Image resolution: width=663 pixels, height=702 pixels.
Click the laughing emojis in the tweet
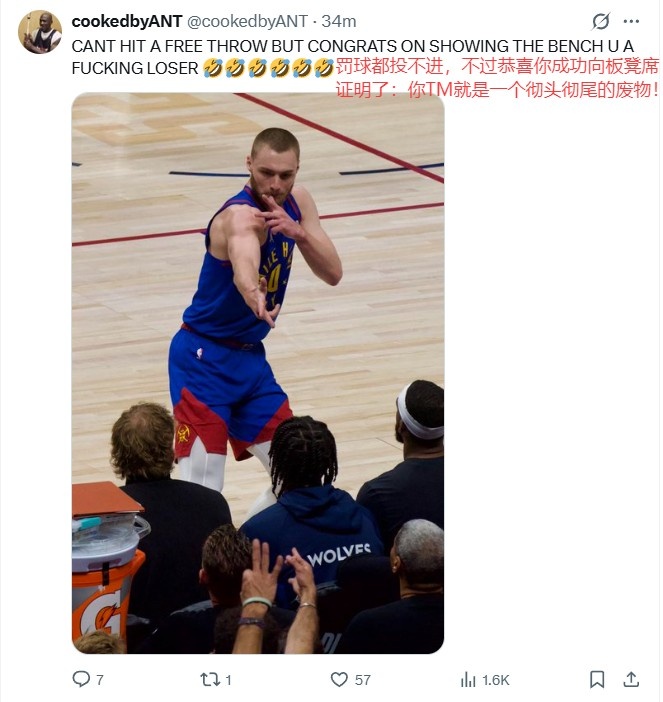coord(268,68)
